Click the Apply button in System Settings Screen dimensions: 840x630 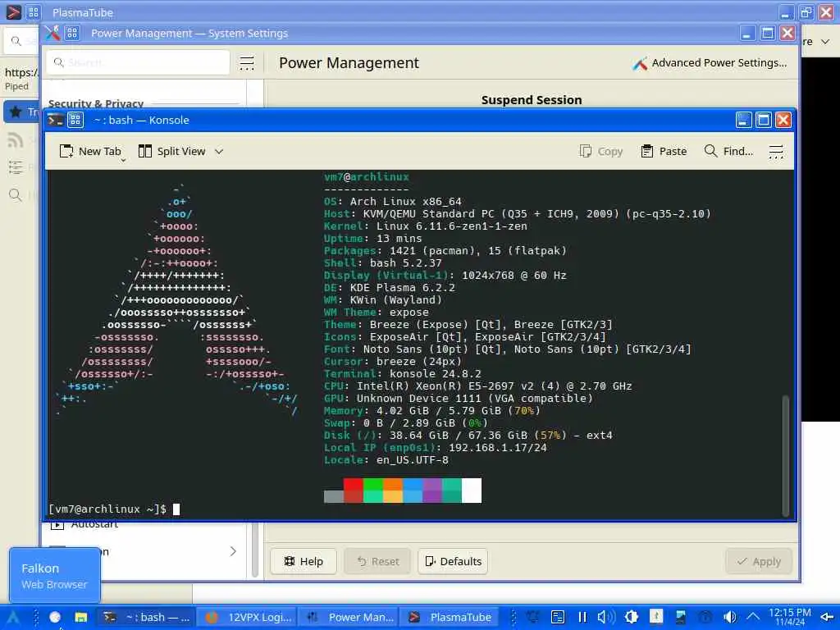pyautogui.click(x=759, y=561)
